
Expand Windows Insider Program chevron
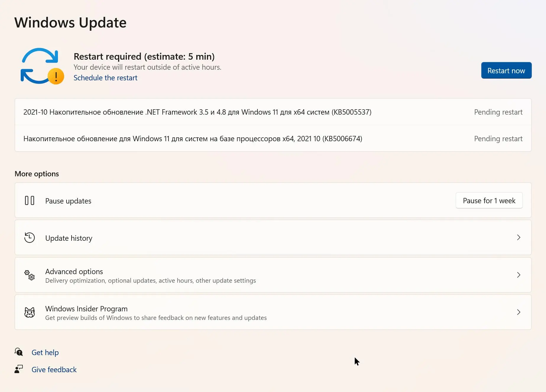[x=519, y=312]
